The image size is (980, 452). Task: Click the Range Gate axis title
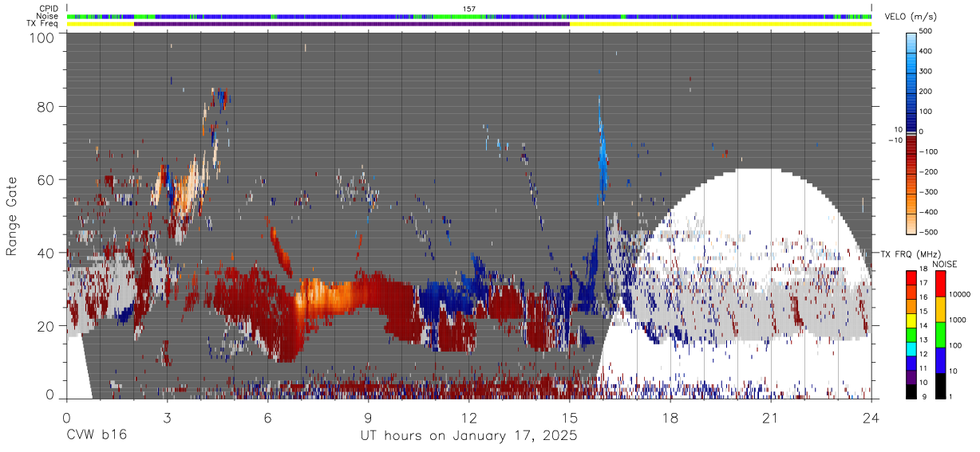(11, 216)
